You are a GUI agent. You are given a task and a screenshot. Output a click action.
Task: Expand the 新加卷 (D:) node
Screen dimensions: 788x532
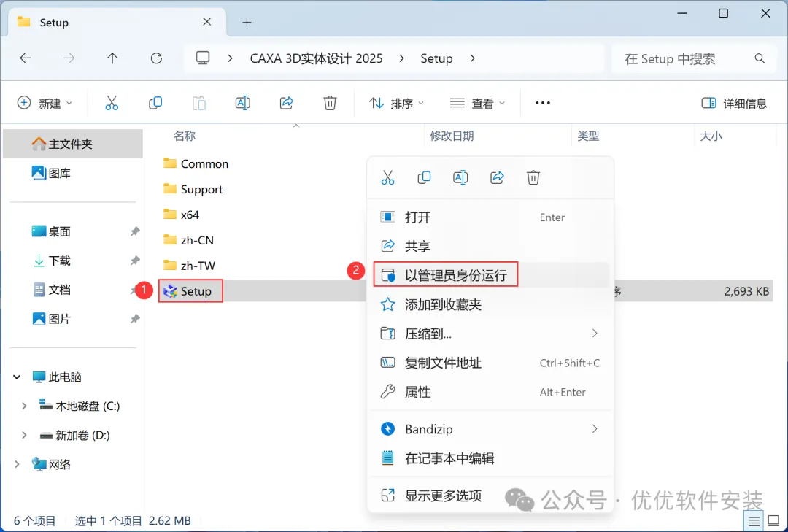23,435
